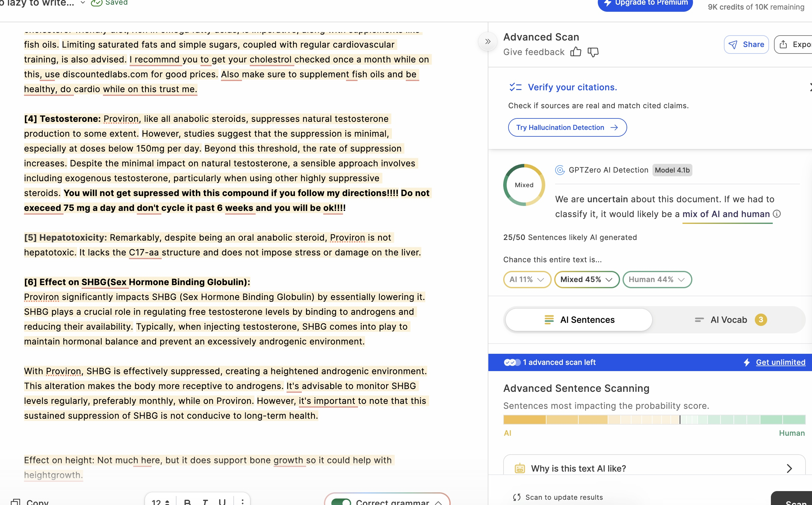Toggle underline formatting in the toolbar

[222, 502]
